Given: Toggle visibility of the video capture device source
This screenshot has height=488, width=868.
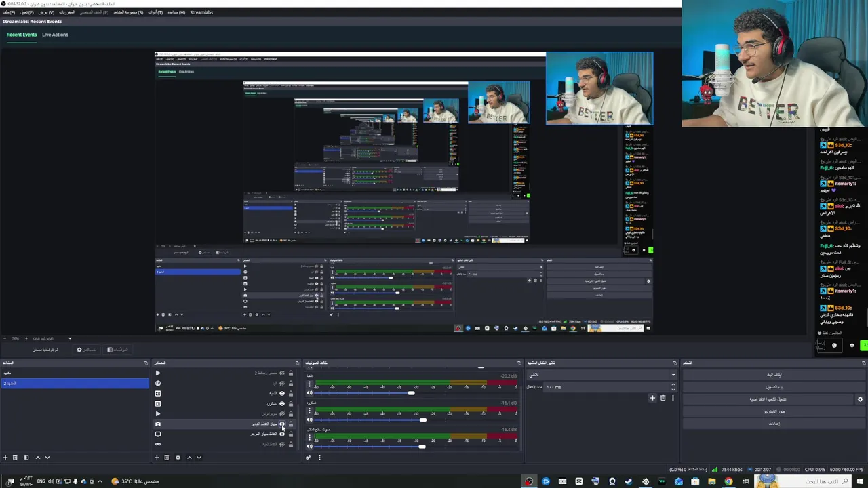Looking at the screenshot, I should tap(282, 424).
